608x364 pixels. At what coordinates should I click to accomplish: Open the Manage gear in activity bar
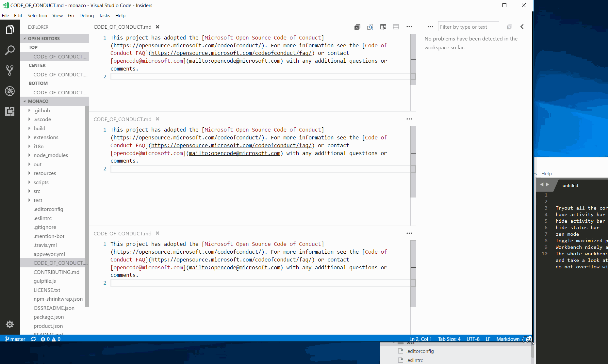[x=10, y=324]
